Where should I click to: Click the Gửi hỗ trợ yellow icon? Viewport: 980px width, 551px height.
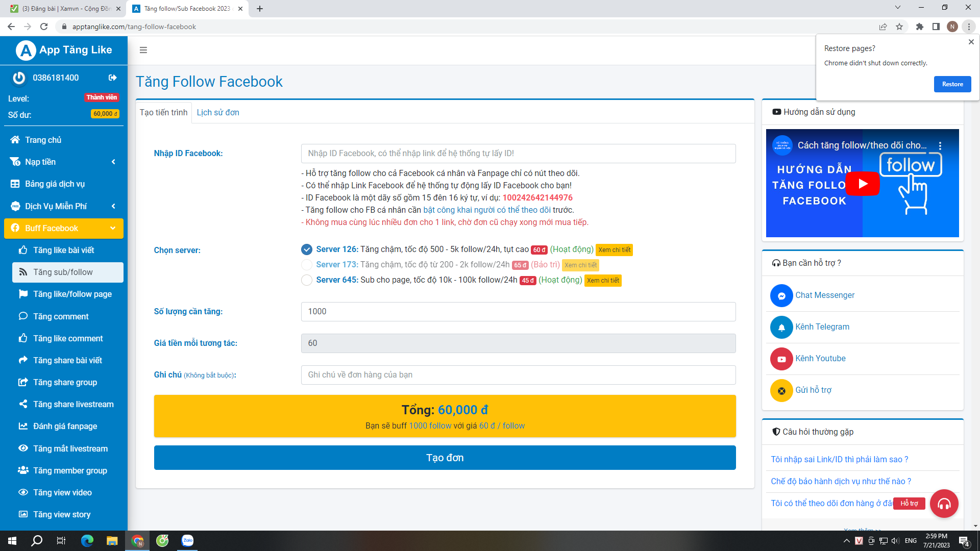(x=781, y=390)
